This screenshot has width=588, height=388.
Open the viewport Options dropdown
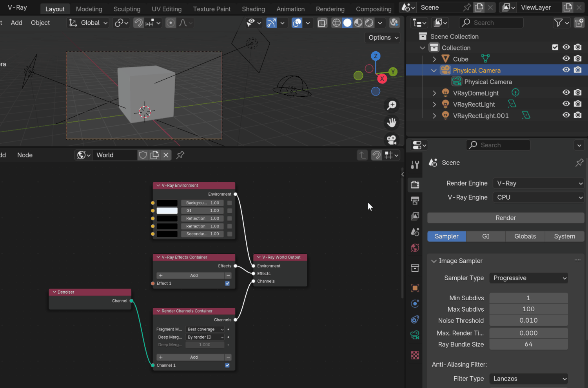pos(383,38)
